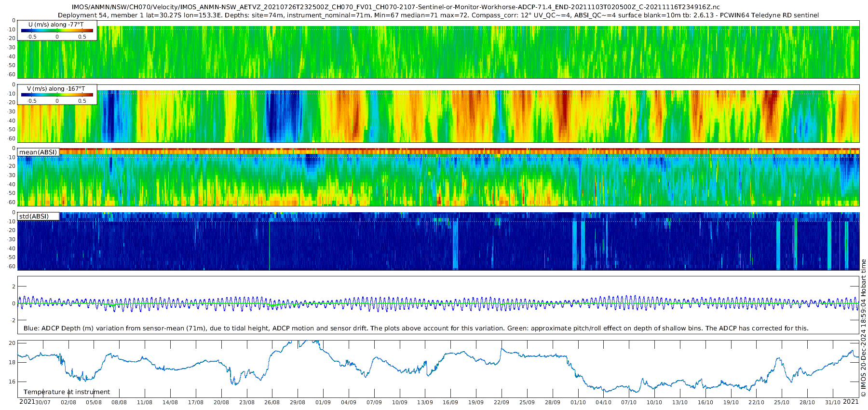Click the 26/08 date tick label
The height and width of the screenshot is (410, 868).
272,402
